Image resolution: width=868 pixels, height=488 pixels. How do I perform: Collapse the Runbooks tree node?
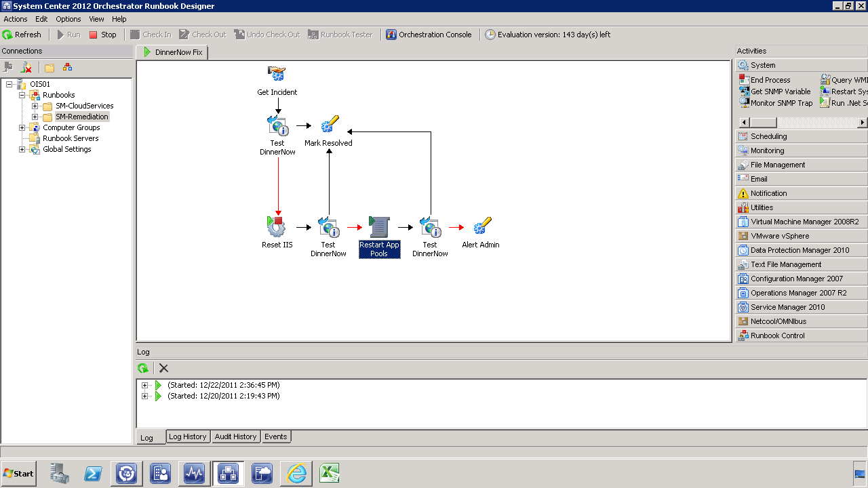(22, 95)
